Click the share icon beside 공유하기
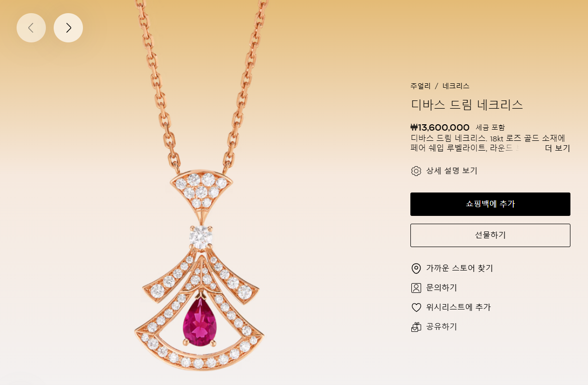Viewport: 588px width, 385px height. (x=416, y=327)
